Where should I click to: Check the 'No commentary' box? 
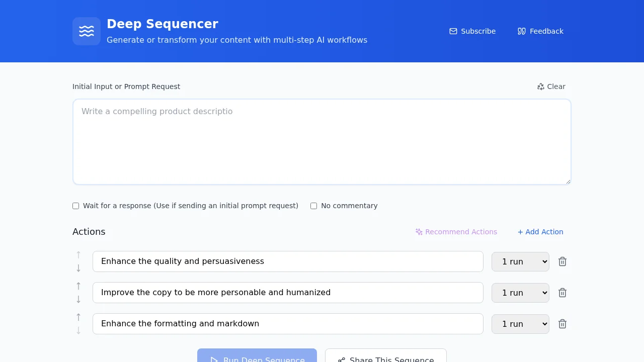coord(313,206)
